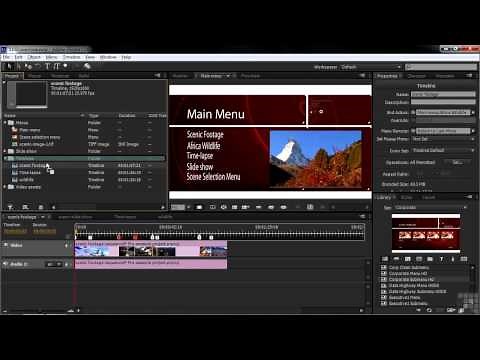This screenshot has height=360, width=480.
Task: Open the Library panel flyout menu icon
Action: coord(469,197)
